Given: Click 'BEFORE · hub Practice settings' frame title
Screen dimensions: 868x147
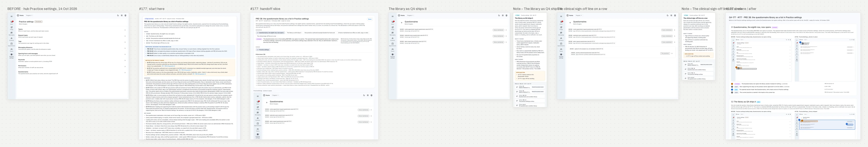Looking at the screenshot, I should 42,9.
